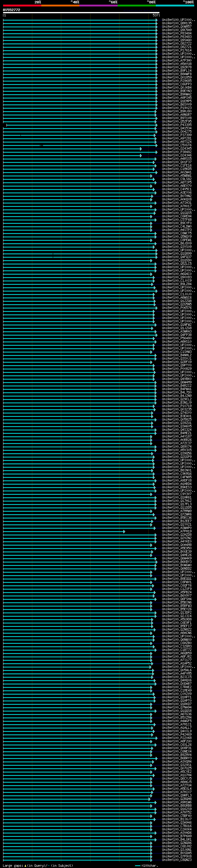The image size is (197, 868).
Task: Select the UniRef100_C9LS82 label
Action: (176, 179)
